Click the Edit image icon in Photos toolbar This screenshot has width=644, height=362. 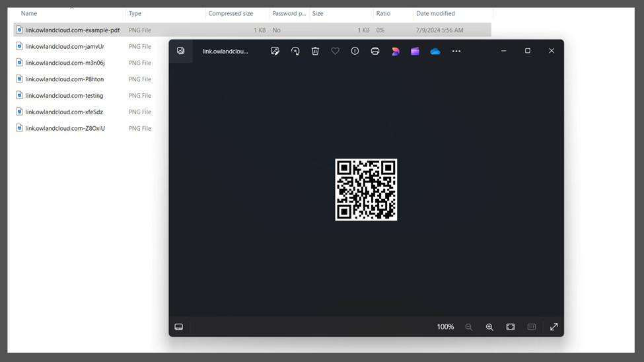275,51
